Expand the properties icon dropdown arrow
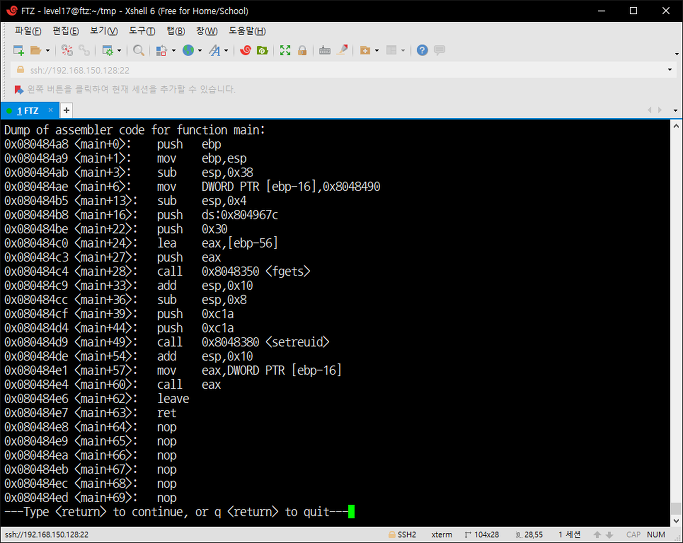Viewport: 683px width, 543px height. [x=119, y=51]
